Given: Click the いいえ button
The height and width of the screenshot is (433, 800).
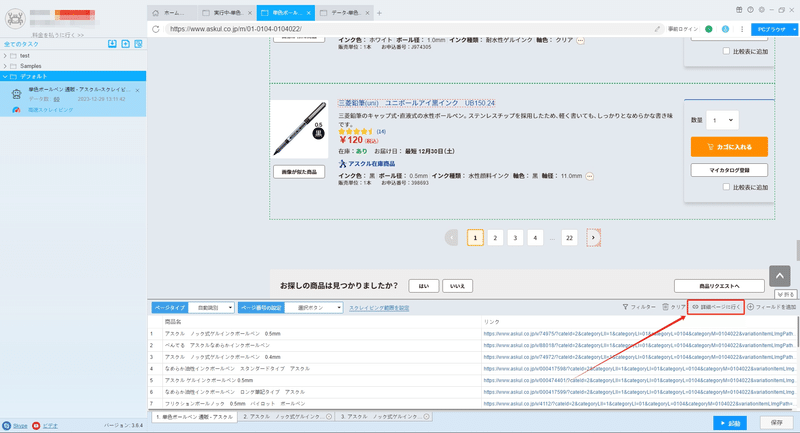Looking at the screenshot, I should pyautogui.click(x=457, y=286).
